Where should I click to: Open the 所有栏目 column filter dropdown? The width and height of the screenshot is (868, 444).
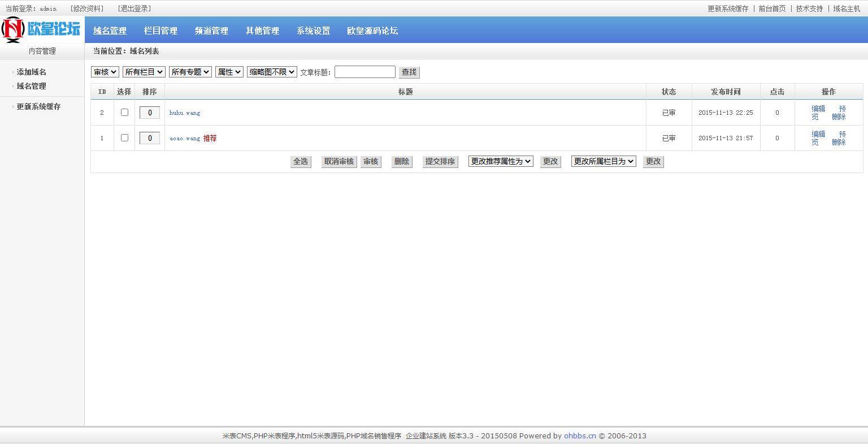(x=144, y=72)
